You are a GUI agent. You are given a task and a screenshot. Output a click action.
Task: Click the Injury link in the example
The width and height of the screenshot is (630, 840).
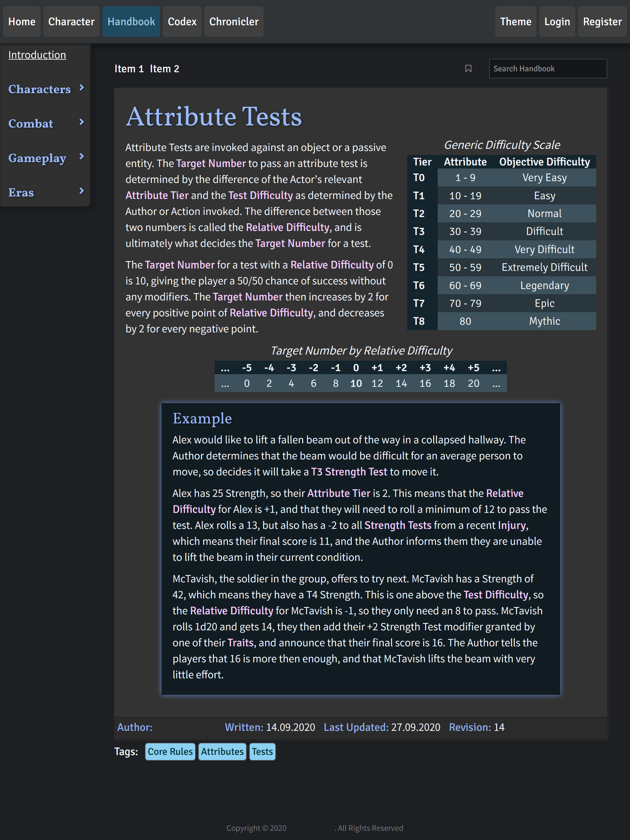[512, 525]
